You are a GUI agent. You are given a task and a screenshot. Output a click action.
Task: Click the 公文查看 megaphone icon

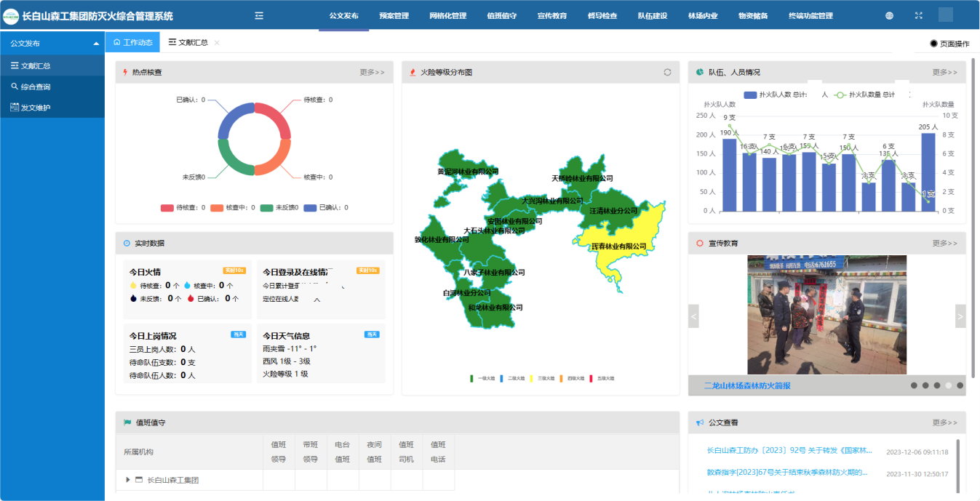(x=700, y=422)
